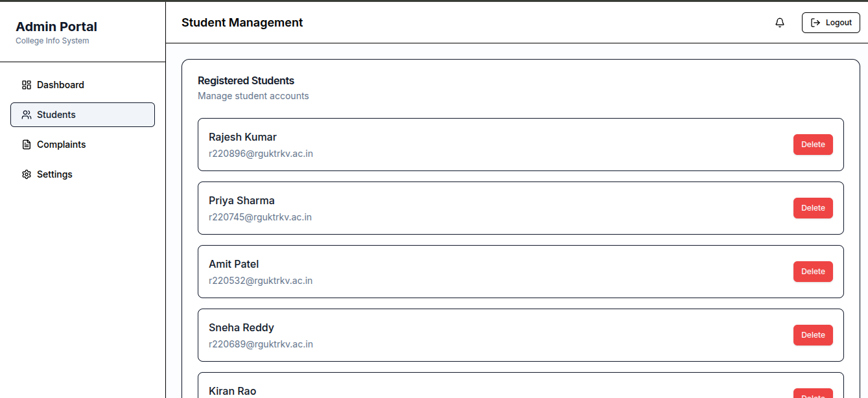The height and width of the screenshot is (398, 868).
Task: Click the Registered Students heading
Action: click(x=246, y=80)
